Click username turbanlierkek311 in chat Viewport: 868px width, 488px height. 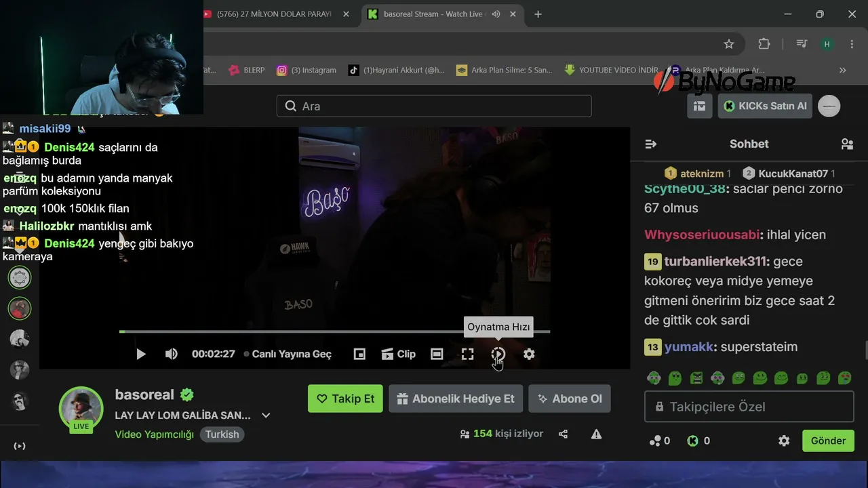click(x=715, y=261)
